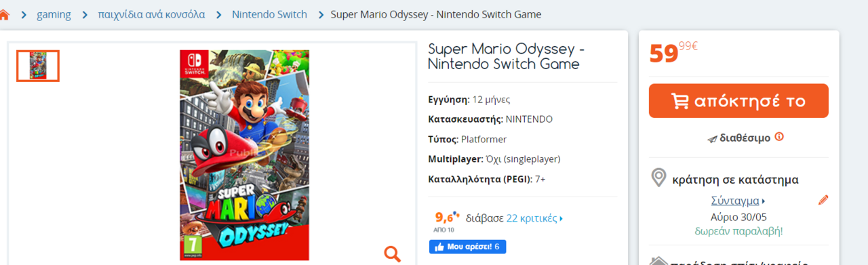Screen dimensions: 868x265
Task: Expand the Σύνταγμα store selector
Action: (x=738, y=201)
